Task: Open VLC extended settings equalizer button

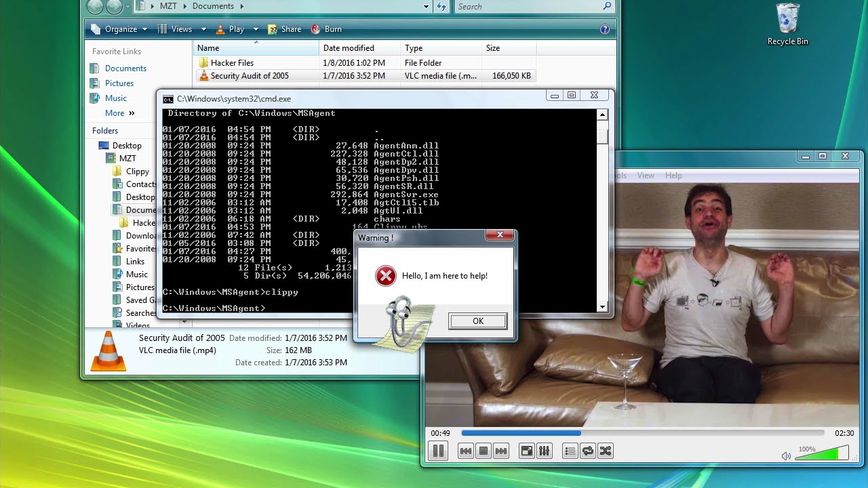Action: [x=544, y=451]
